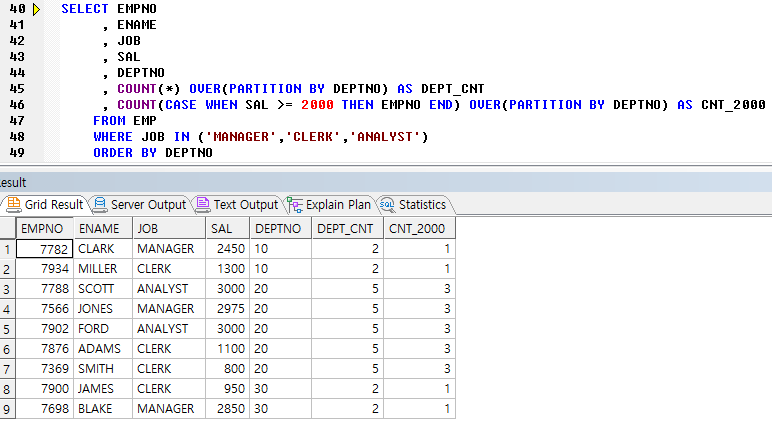Select row 5 header in grid
772x428 pixels.
7,329
